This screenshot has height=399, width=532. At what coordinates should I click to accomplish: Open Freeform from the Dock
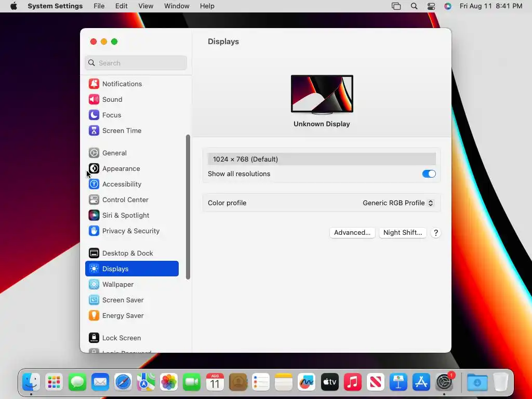click(307, 382)
